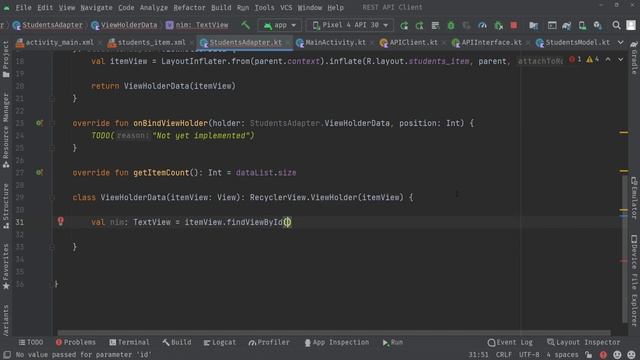Open the Terminal tool window
This screenshot has height=360, width=640.
click(x=129, y=342)
